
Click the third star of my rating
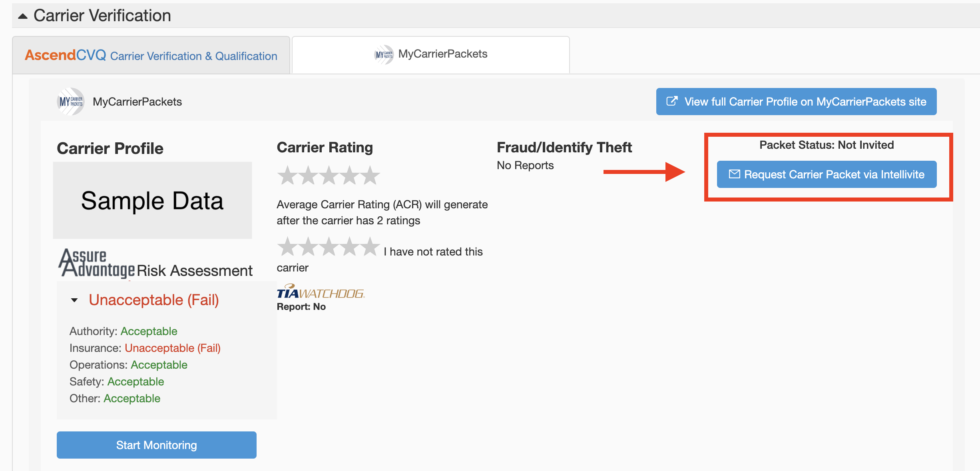329,246
